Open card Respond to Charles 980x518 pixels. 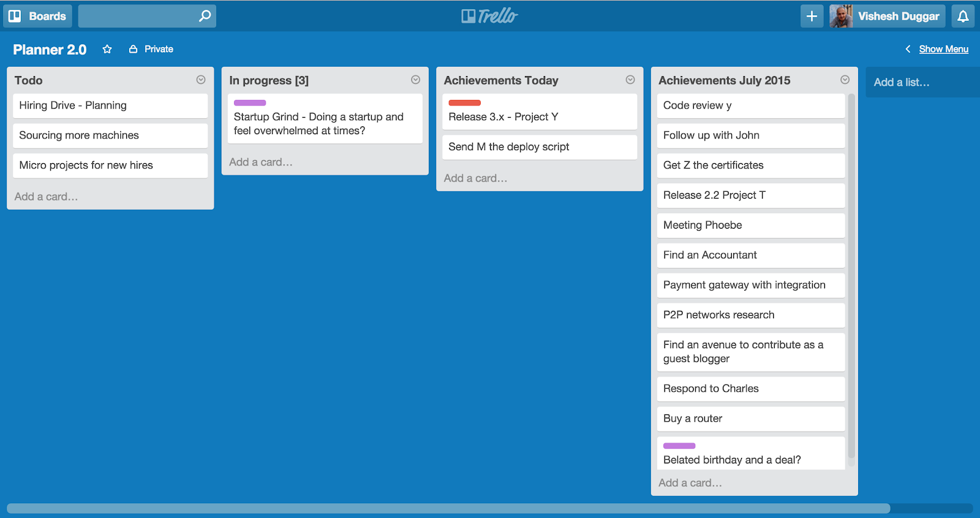coord(751,389)
